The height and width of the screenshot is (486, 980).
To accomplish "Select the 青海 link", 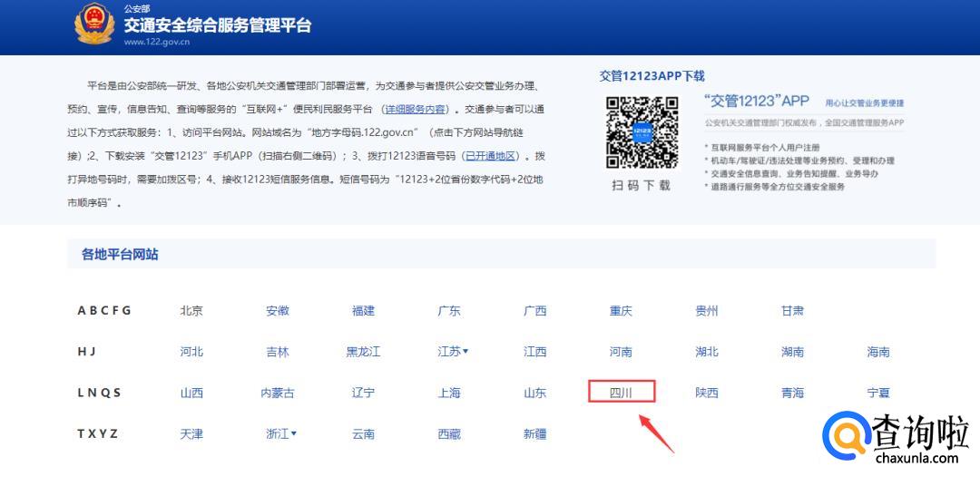I will 792,393.
